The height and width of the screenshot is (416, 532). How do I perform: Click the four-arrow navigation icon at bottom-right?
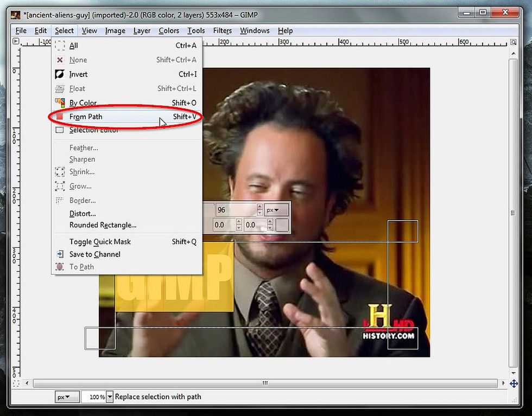(x=514, y=383)
